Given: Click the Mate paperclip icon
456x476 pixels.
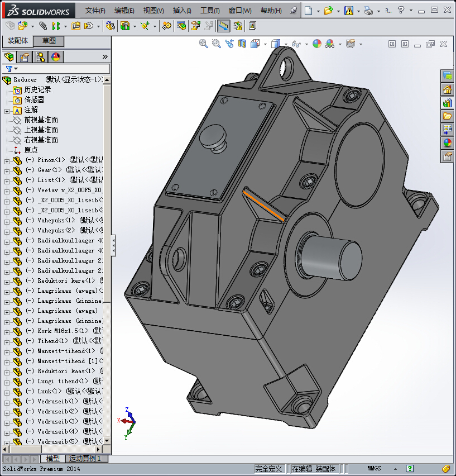Looking at the screenshot, I should pos(43,26).
